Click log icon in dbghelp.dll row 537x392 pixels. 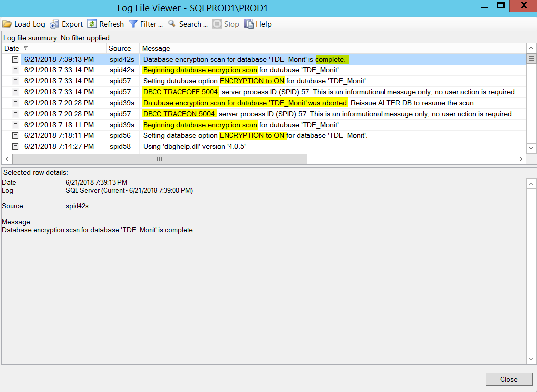[x=15, y=147]
